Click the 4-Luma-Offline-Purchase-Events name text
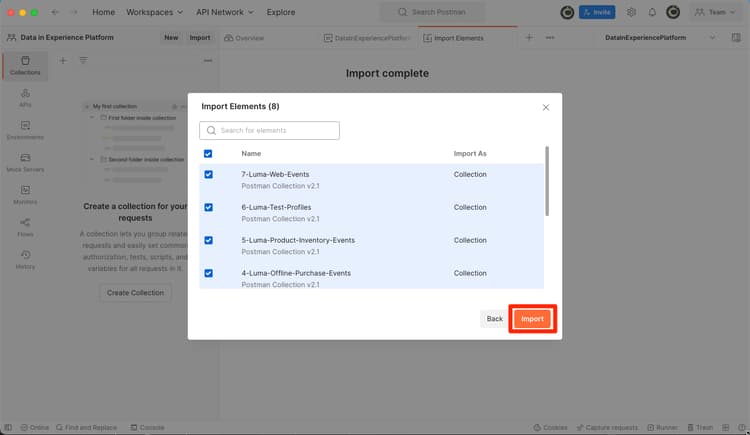The image size is (750, 435). point(296,273)
